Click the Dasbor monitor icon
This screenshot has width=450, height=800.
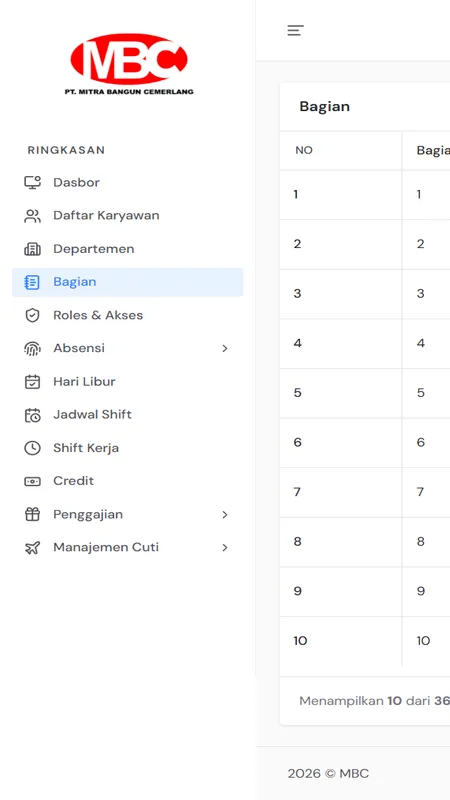[x=32, y=183]
